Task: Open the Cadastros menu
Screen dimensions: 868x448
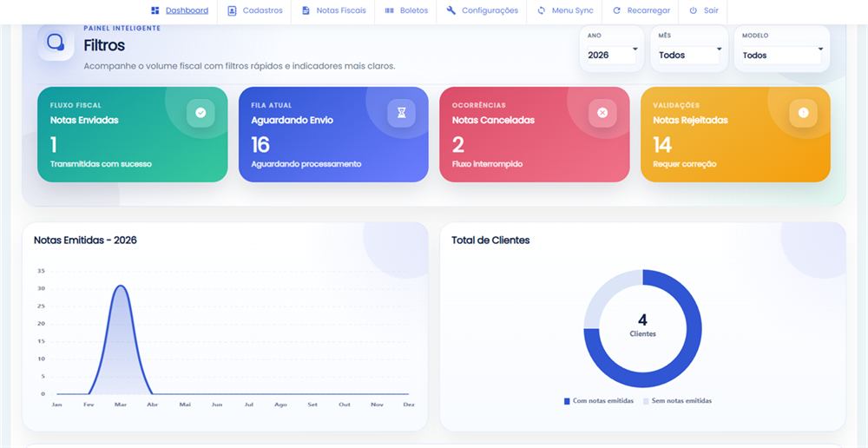Action: tap(255, 10)
